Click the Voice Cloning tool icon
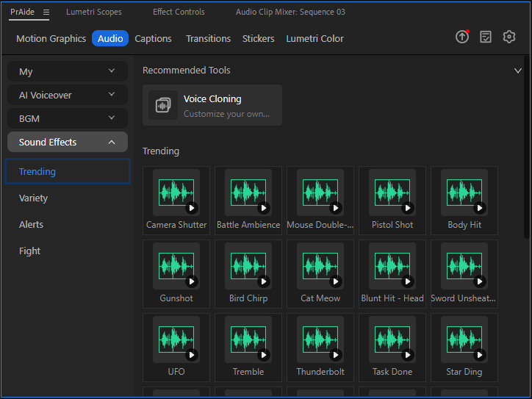This screenshot has width=532, height=399. [163, 105]
